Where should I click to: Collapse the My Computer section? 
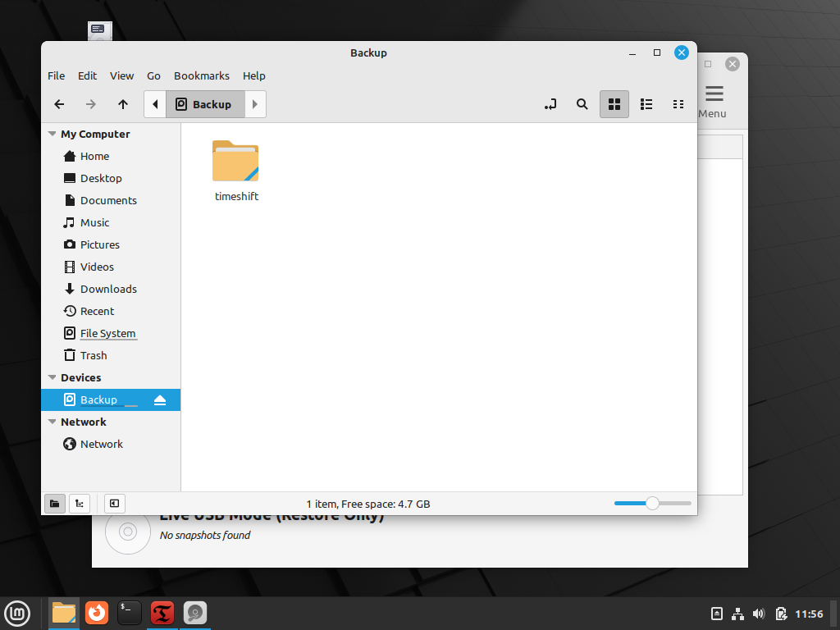(x=52, y=134)
